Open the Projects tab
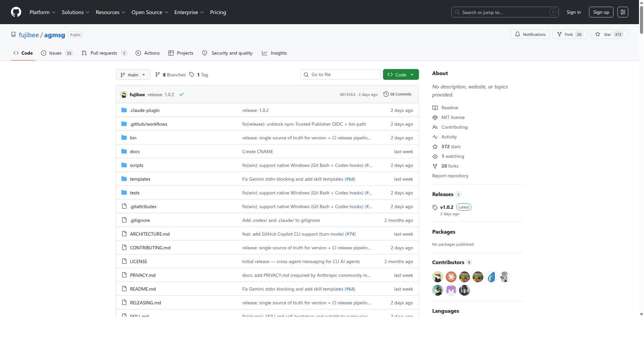644x362 pixels. pos(181,53)
